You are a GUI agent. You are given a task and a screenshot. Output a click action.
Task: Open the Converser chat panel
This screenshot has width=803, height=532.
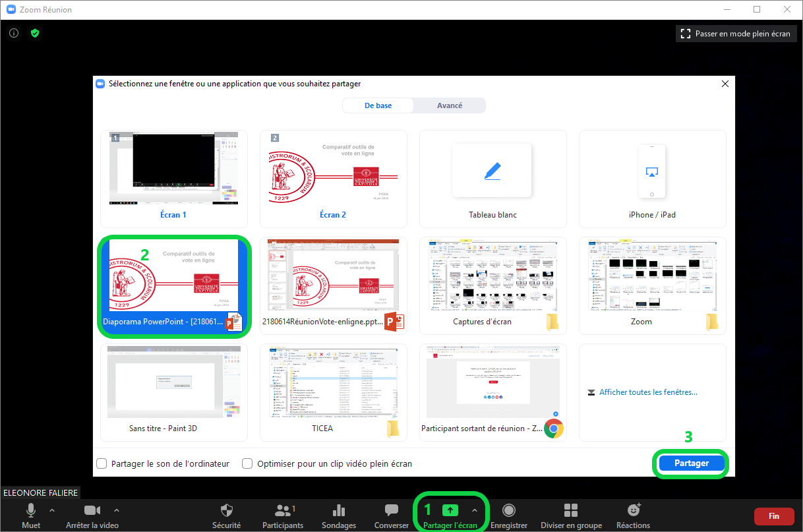392,510
